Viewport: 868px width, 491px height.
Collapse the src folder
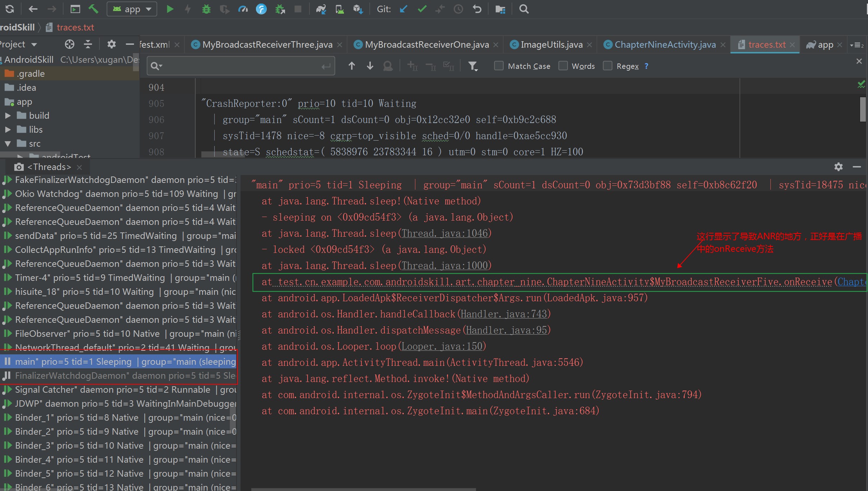coord(8,143)
